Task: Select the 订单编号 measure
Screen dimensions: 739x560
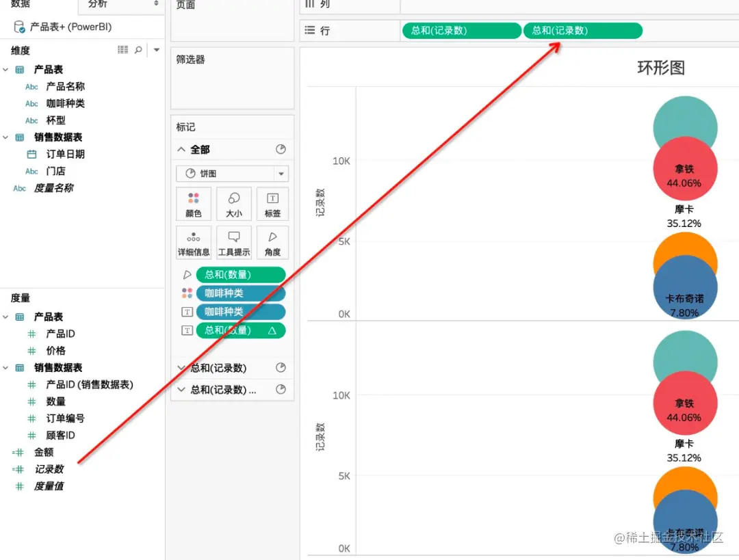Action: point(66,418)
